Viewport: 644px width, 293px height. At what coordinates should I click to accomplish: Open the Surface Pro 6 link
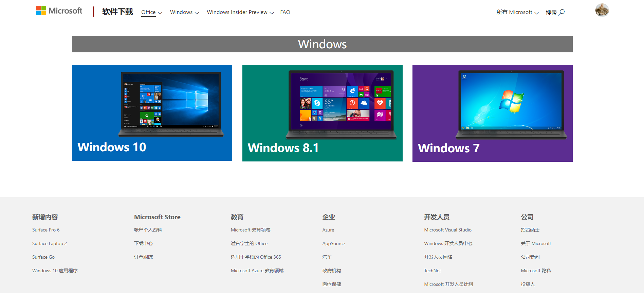(46, 230)
